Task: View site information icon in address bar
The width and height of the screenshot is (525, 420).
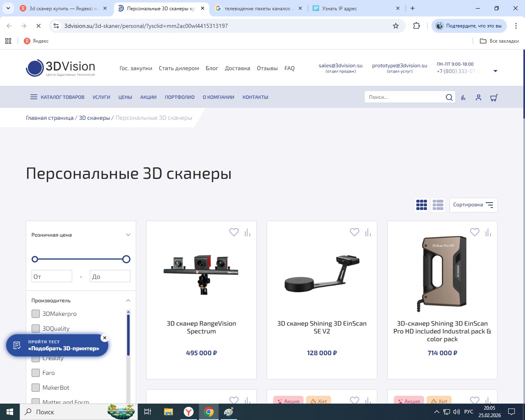Action: tap(56, 26)
